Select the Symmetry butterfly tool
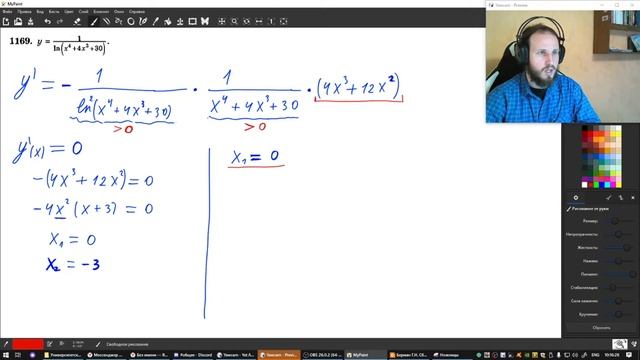 [204, 21]
